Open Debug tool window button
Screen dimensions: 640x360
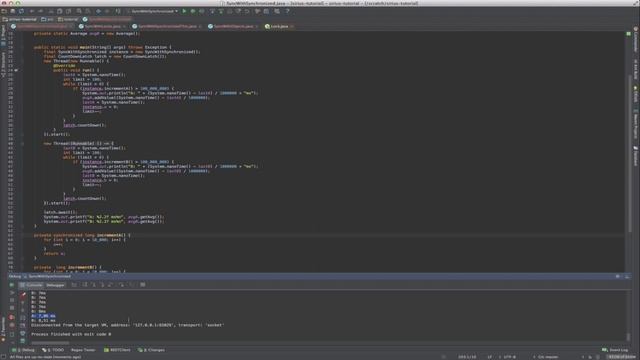point(24,350)
